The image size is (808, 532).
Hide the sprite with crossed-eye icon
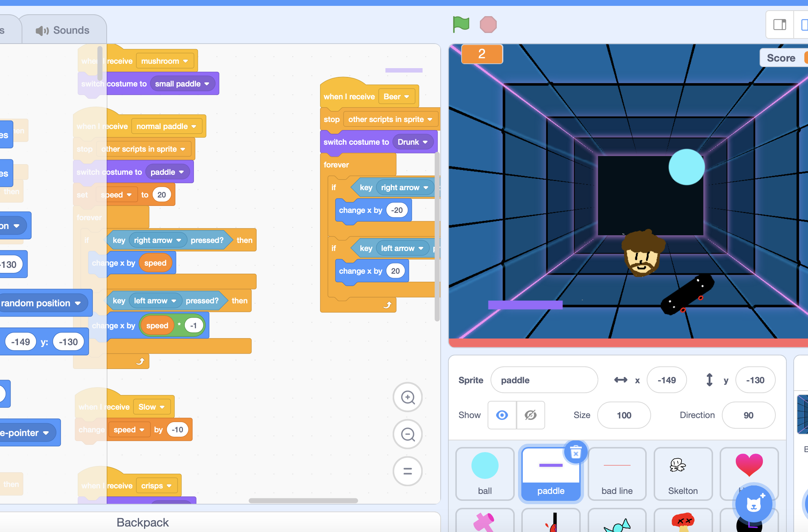pyautogui.click(x=530, y=415)
